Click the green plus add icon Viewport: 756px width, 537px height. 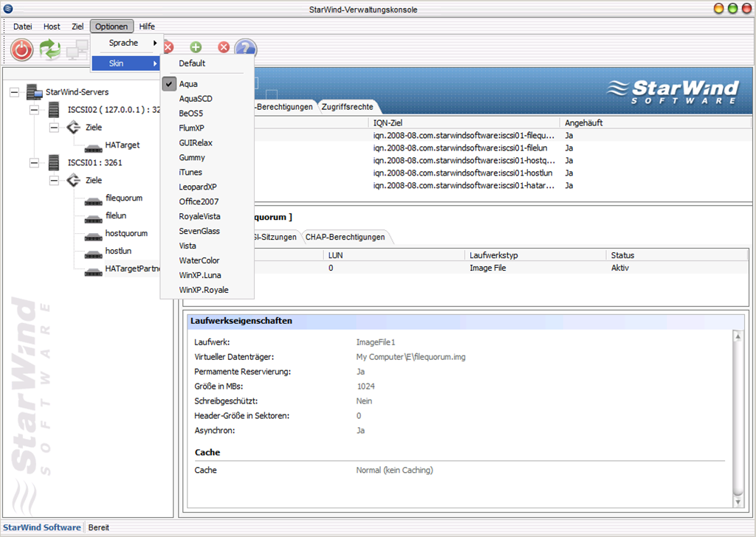click(195, 47)
